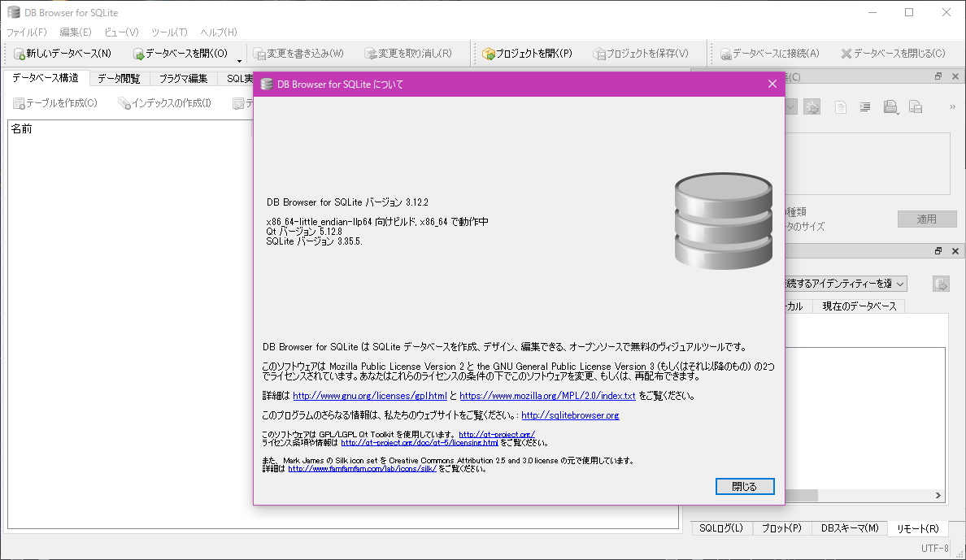
Task: Click the horizontal scrollbar right arrow in remote panel
Action: click(938, 495)
